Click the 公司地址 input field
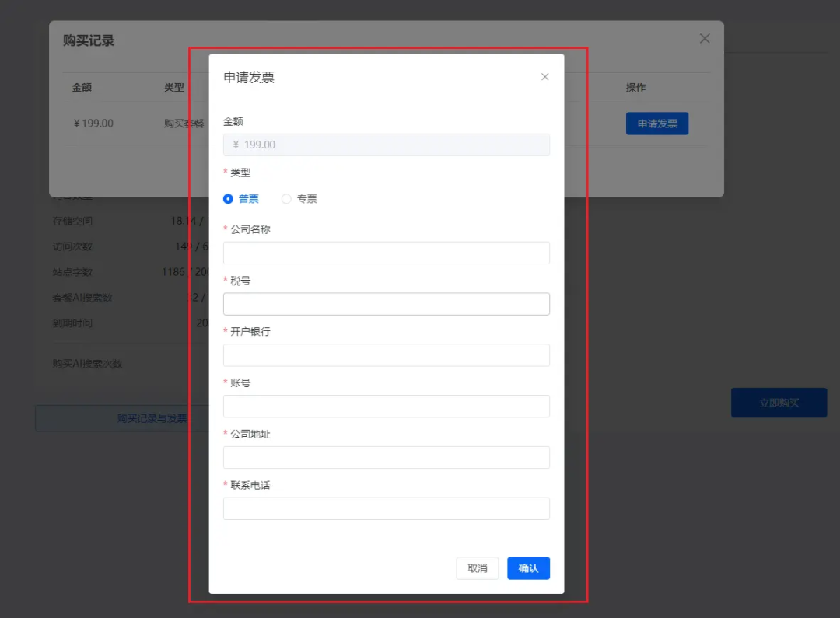This screenshot has width=840, height=618. 386,457
